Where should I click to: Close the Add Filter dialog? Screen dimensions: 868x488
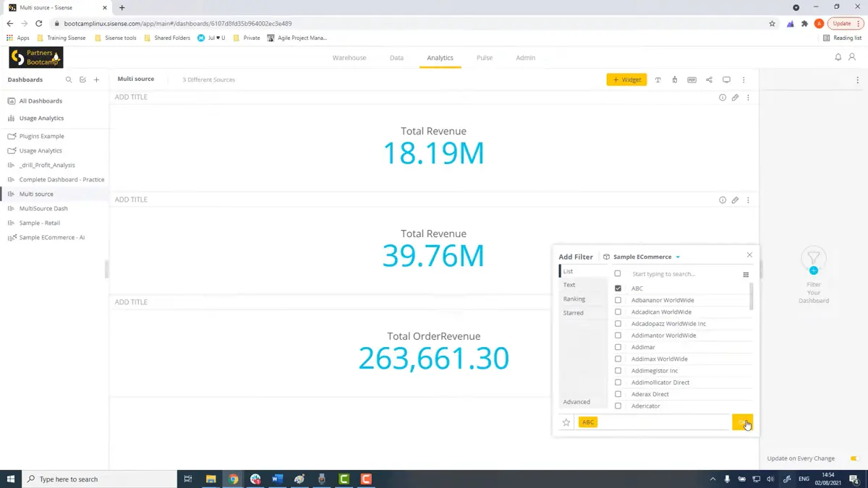749,254
